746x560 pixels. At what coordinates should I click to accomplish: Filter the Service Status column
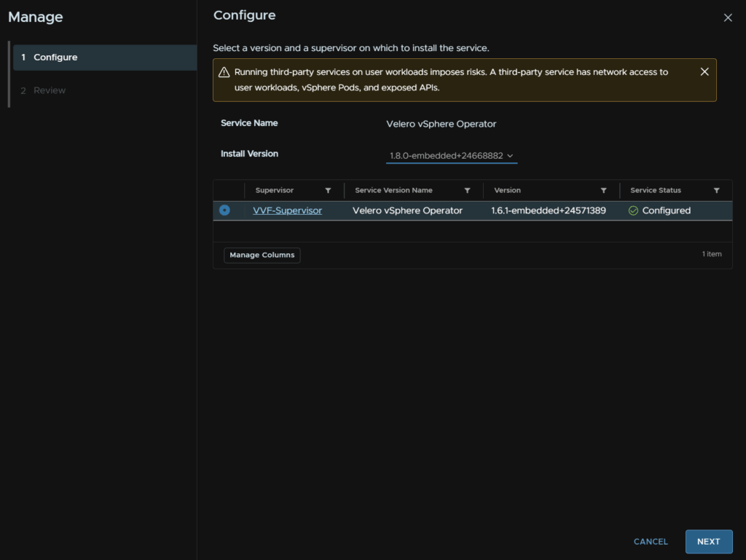(717, 191)
